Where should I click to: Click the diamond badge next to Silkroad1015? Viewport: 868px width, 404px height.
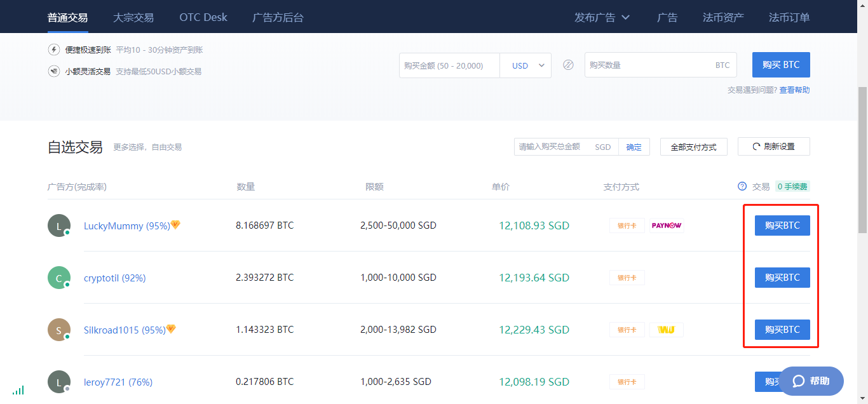click(171, 329)
